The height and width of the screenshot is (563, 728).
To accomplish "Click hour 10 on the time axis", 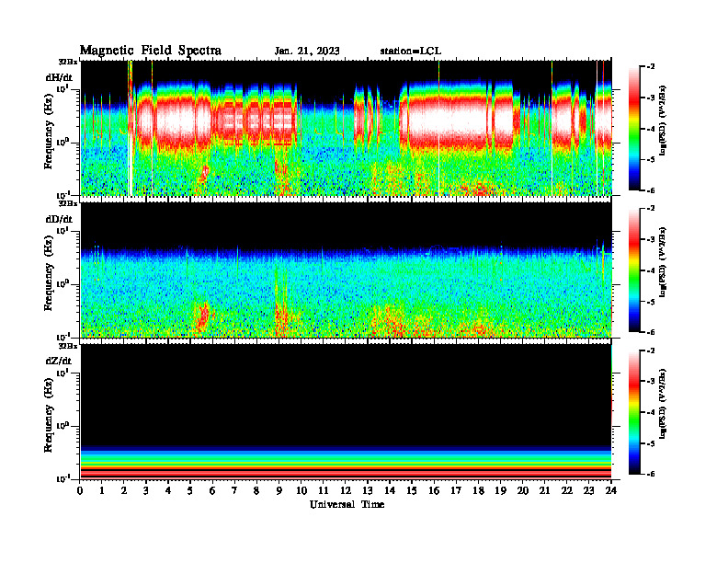I will (x=301, y=490).
